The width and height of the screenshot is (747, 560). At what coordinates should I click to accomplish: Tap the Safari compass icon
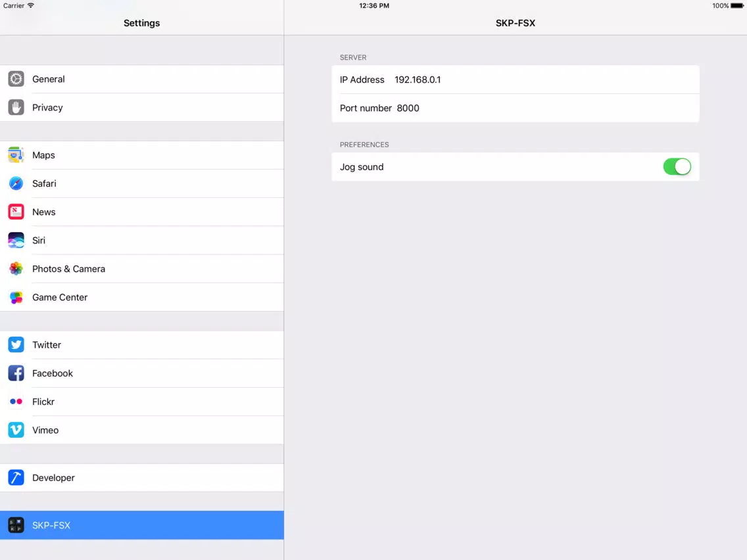(16, 183)
